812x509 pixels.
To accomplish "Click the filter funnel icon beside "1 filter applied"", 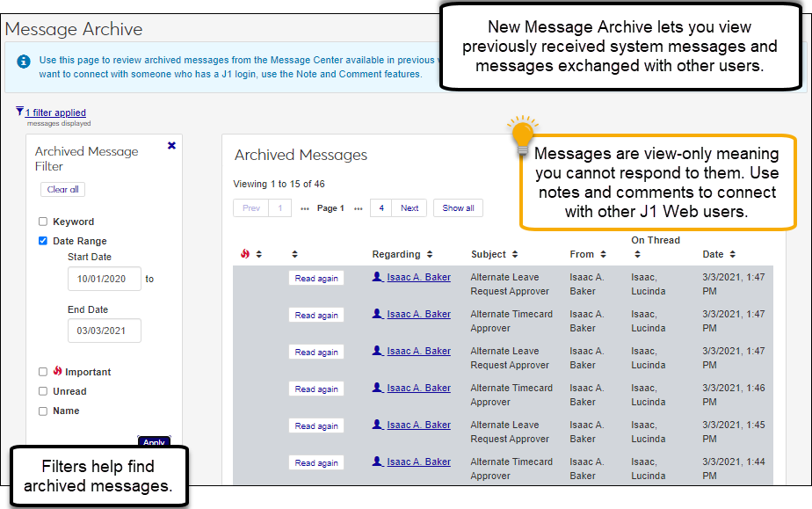I will [18, 112].
